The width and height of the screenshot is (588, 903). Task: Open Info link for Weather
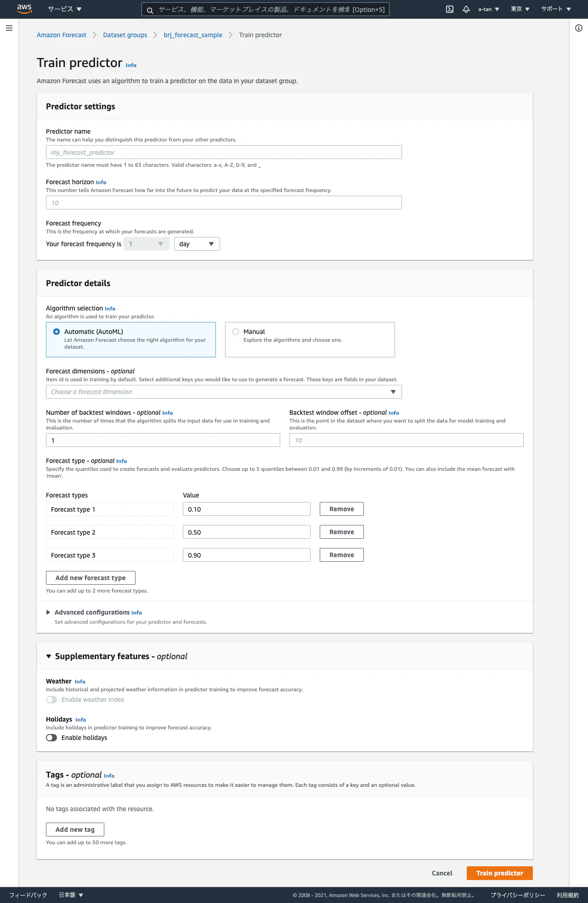coord(80,682)
